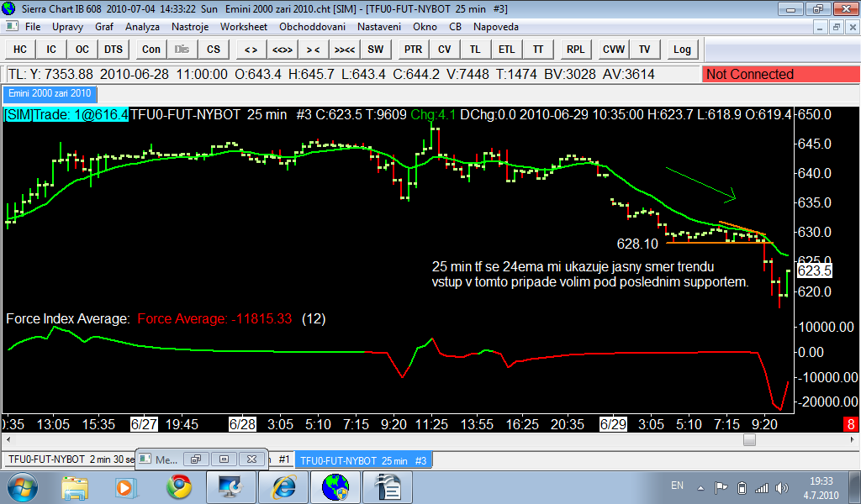Viewport: 861px width, 504px height.
Task: Click the HC toolbar button
Action: point(20,50)
